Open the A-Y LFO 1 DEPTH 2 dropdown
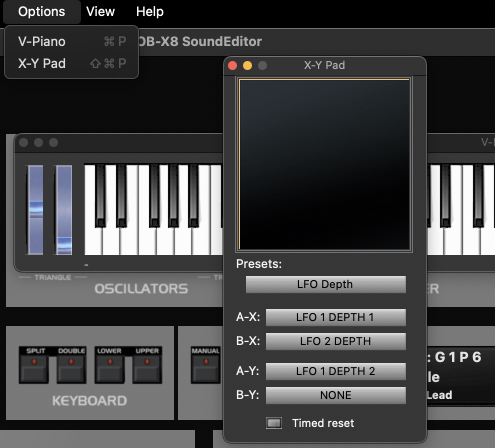Screen dimensions: 495x448 coord(336,371)
